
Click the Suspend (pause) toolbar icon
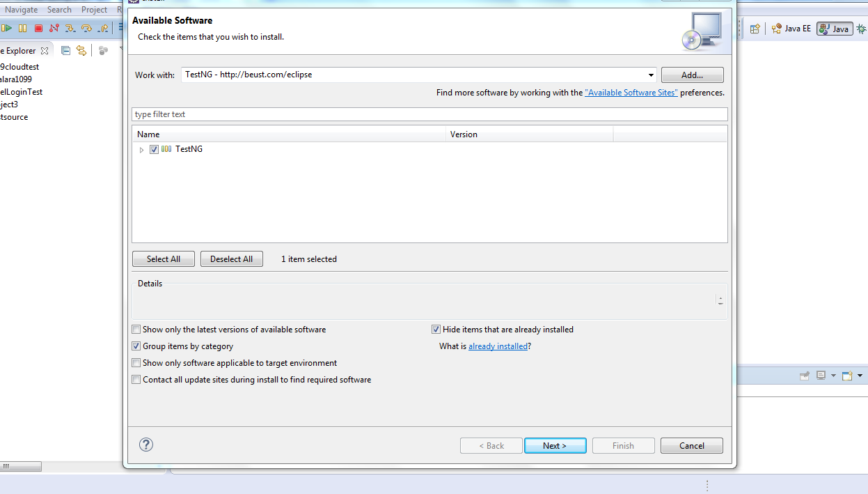[22, 29]
